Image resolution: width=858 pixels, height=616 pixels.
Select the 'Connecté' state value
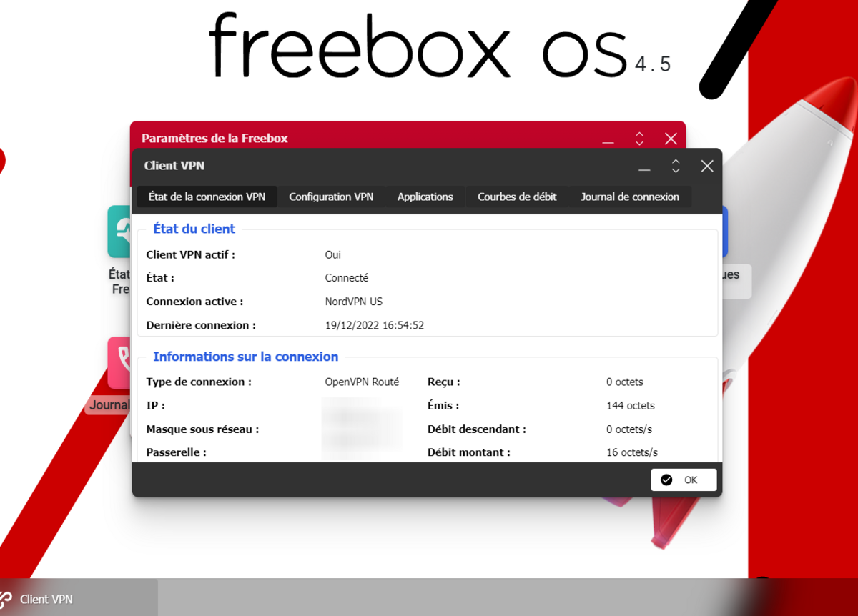click(x=347, y=278)
